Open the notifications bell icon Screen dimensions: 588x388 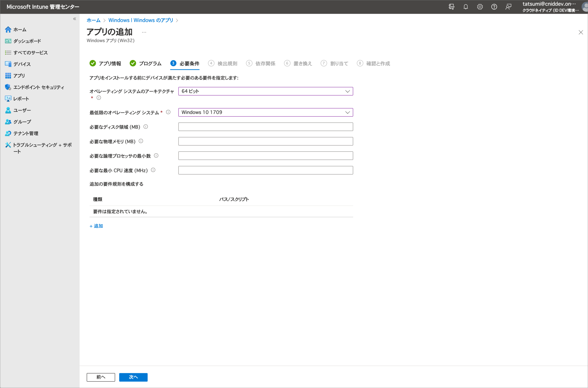(466, 7)
